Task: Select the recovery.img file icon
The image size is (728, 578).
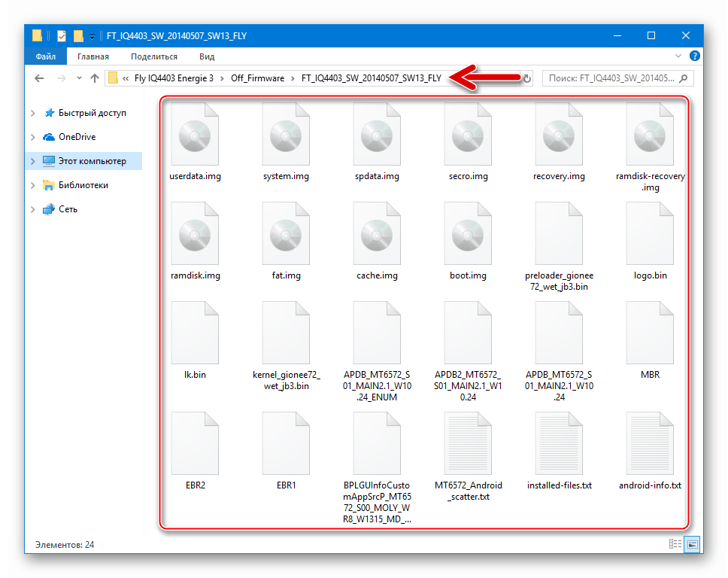Action: (x=558, y=138)
